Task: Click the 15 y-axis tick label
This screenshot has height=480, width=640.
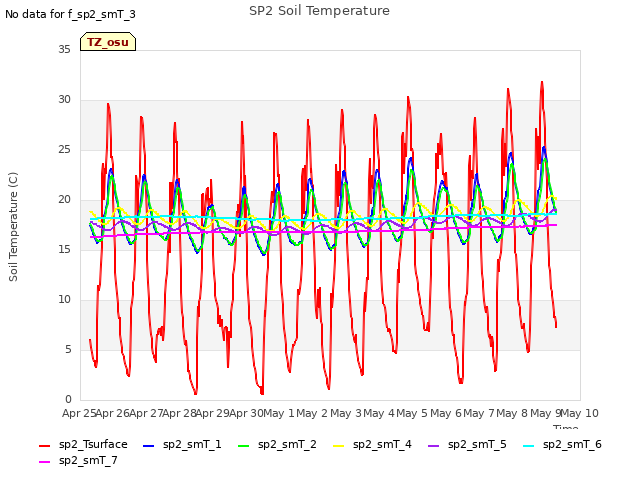Action: 64,249
